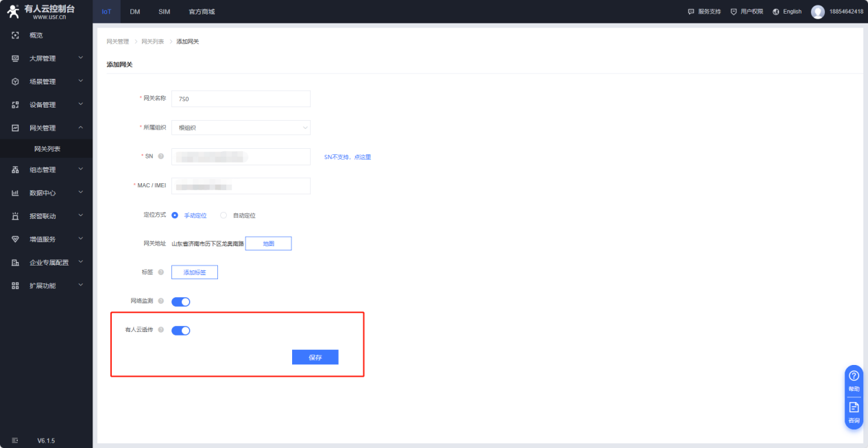Click the 场景管理 cube icon
This screenshot has height=448, width=868.
click(15, 82)
